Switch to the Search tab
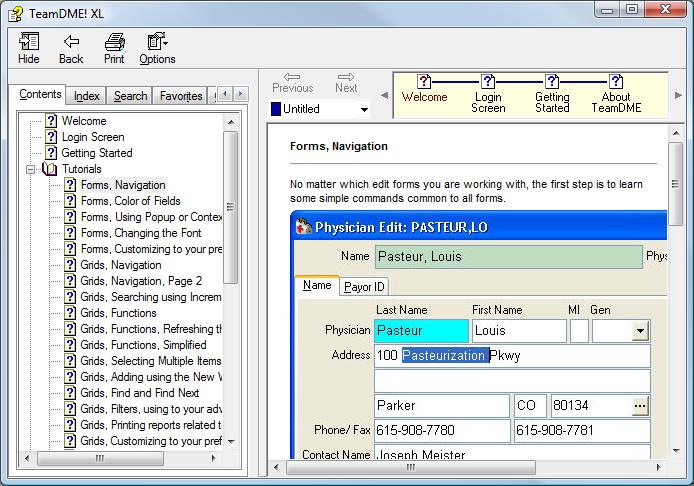The height and width of the screenshot is (486, 694). (131, 96)
